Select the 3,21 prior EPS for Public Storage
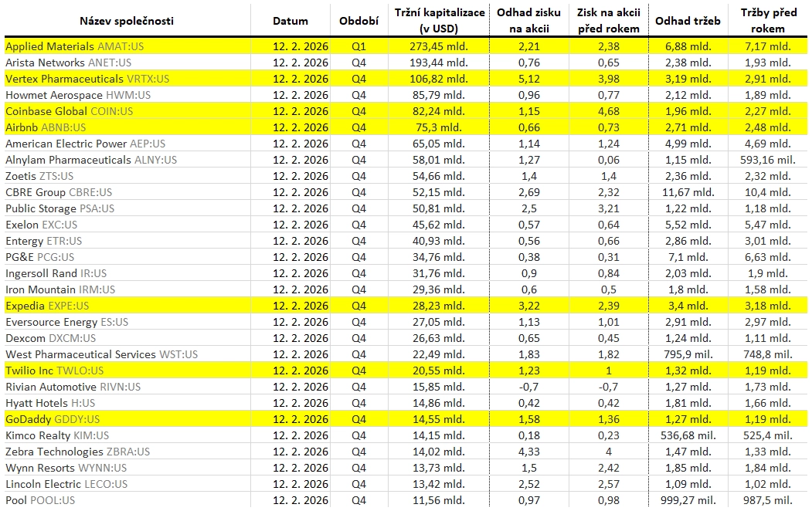812x511 pixels. coord(609,208)
